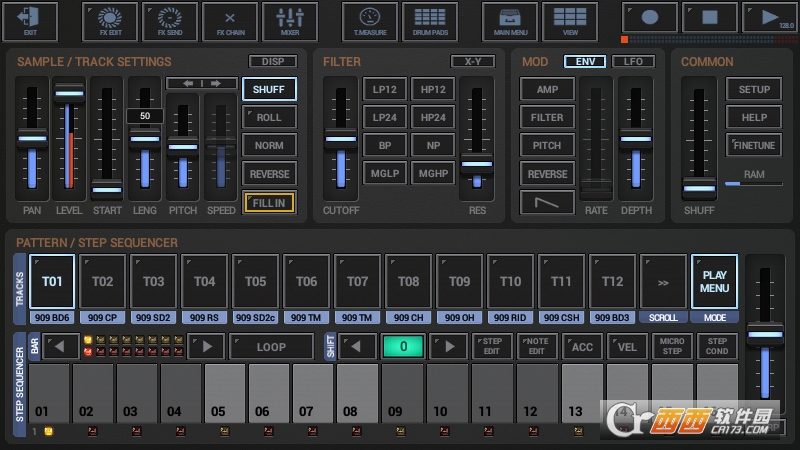The image size is (800, 450).
Task: Select the MGHP filter type
Action: (x=433, y=173)
